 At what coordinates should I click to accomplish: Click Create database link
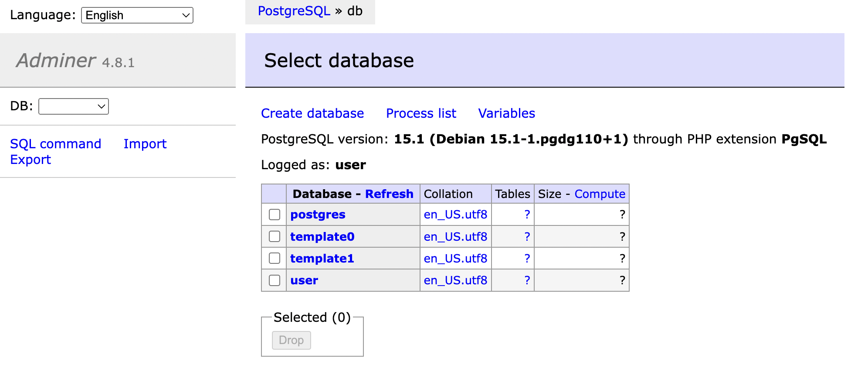click(x=312, y=113)
